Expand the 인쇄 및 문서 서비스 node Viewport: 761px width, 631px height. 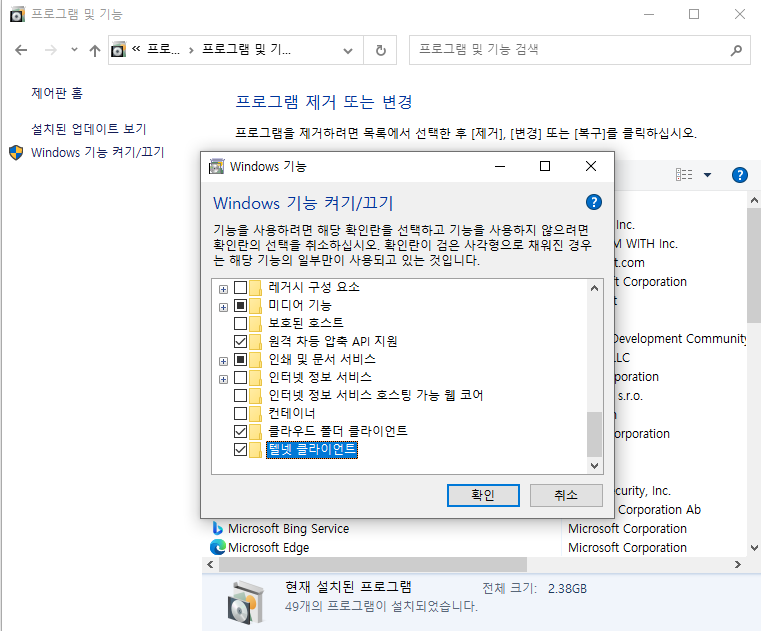point(223,361)
